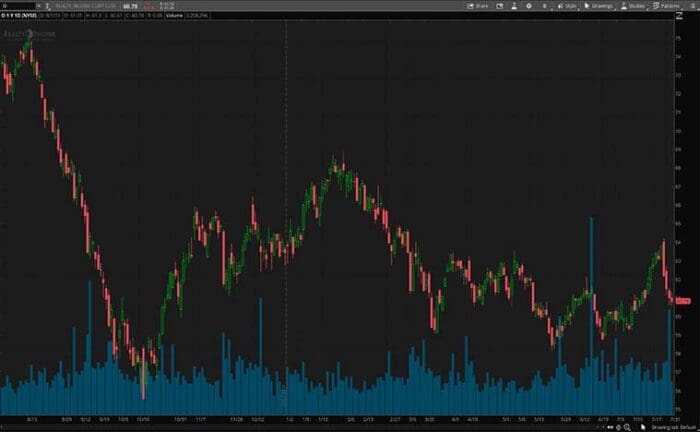Screen dimensions: 700x432
Task: Click the flask icon in top toolbar
Action: pos(514,6)
